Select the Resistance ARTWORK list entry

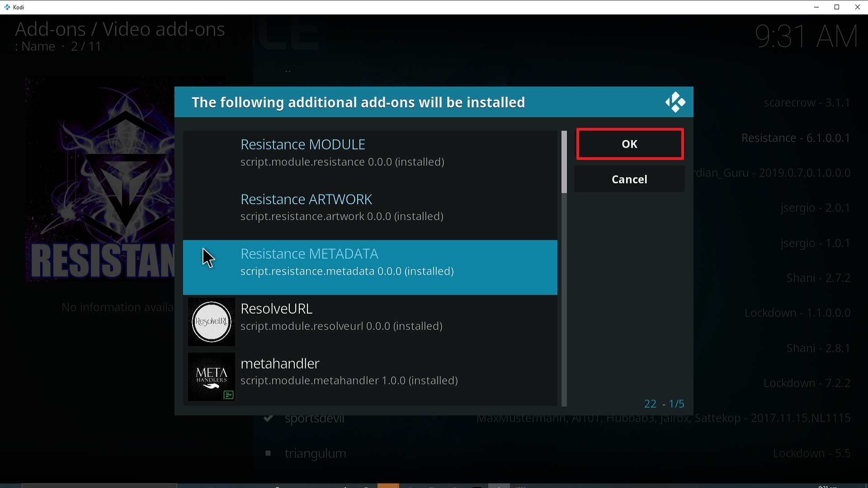tap(370, 212)
